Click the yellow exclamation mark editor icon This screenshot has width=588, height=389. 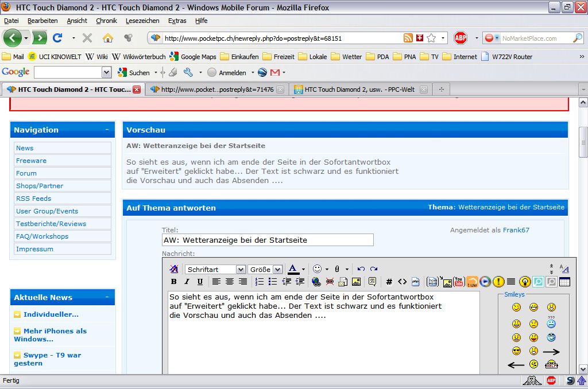pyautogui.click(x=498, y=282)
